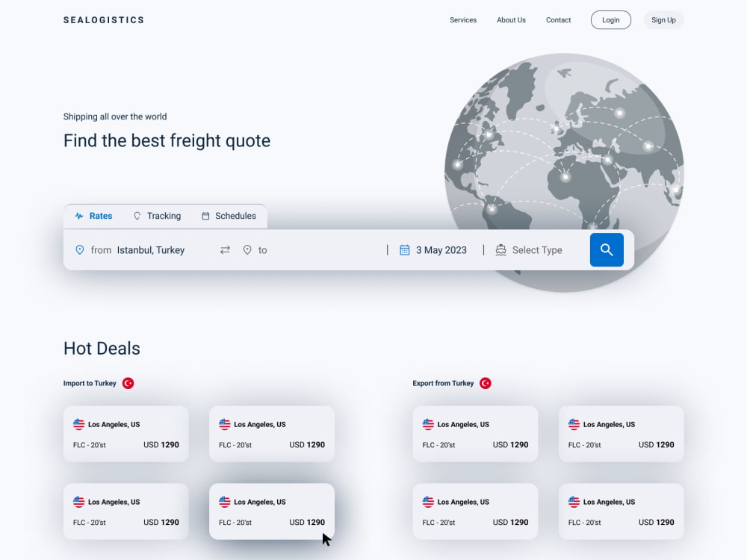Click the 'Export from Turkey' label
The height and width of the screenshot is (560, 747).
point(443,383)
